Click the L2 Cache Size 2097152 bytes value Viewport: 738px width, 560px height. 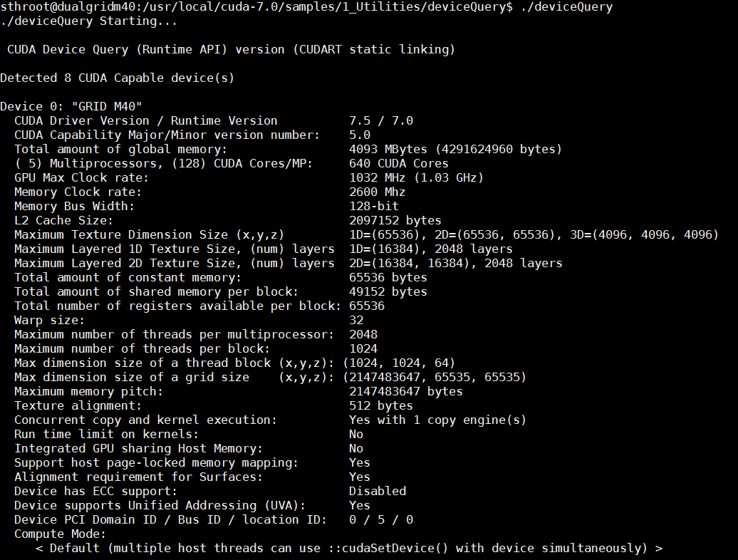click(395, 220)
